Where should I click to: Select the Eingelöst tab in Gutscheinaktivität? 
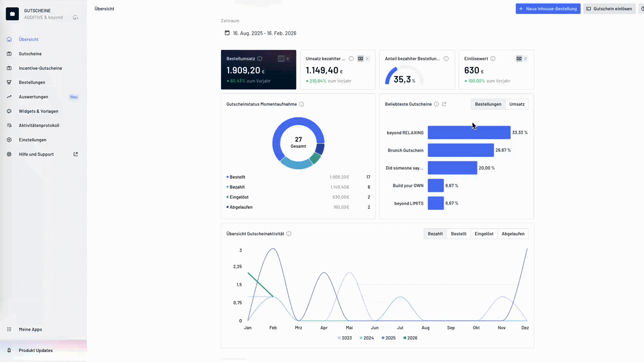pyautogui.click(x=484, y=233)
